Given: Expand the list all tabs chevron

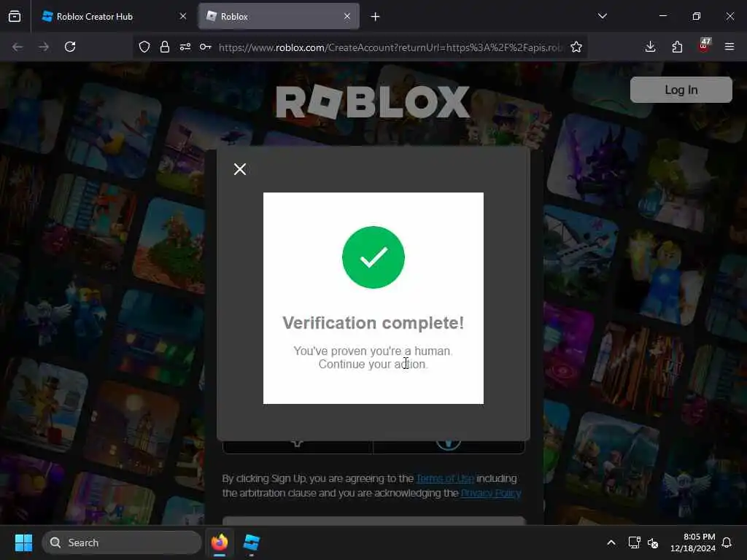Looking at the screenshot, I should coord(602,16).
